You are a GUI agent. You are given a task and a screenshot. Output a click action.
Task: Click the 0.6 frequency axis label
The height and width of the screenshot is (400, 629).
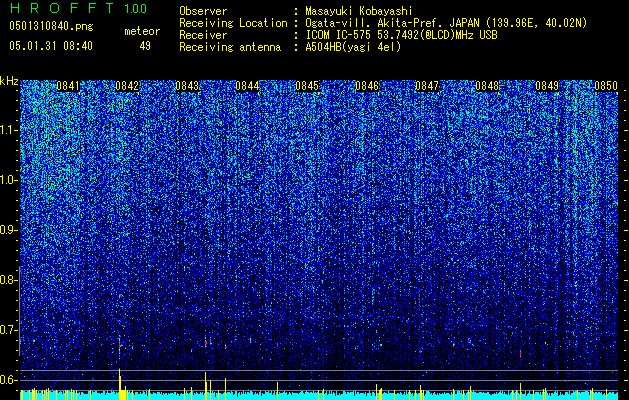pos(9,380)
